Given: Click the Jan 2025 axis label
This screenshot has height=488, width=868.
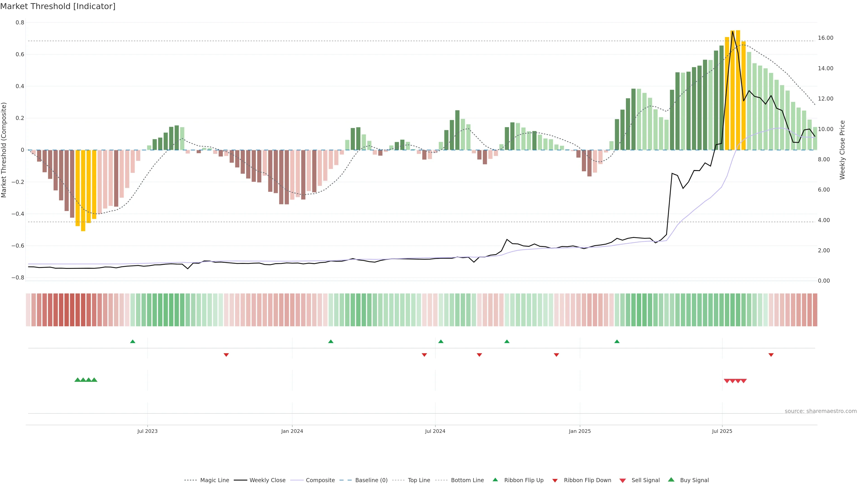Looking at the screenshot, I should pyautogui.click(x=580, y=431).
